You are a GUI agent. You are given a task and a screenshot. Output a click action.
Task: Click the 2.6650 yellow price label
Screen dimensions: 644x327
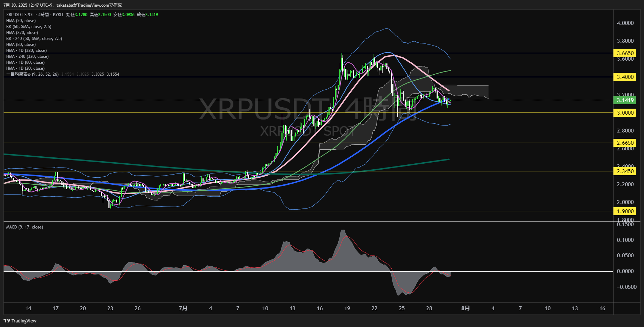[625, 143]
